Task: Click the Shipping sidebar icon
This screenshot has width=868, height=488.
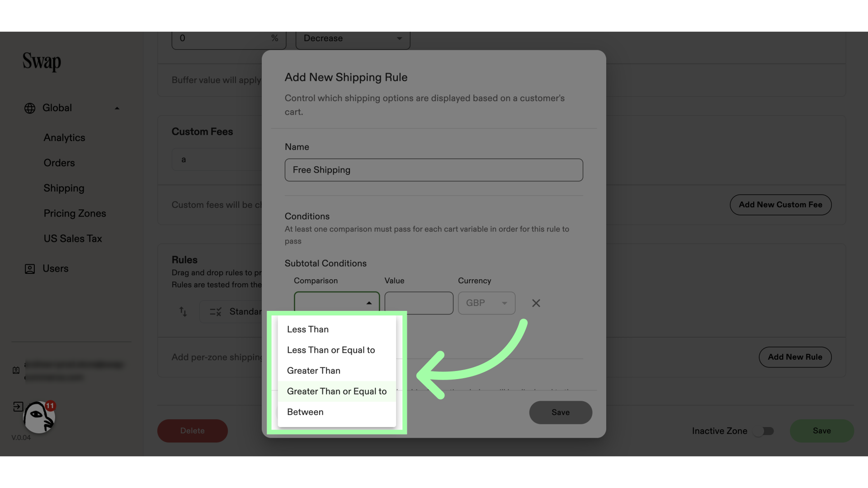Action: click(64, 188)
